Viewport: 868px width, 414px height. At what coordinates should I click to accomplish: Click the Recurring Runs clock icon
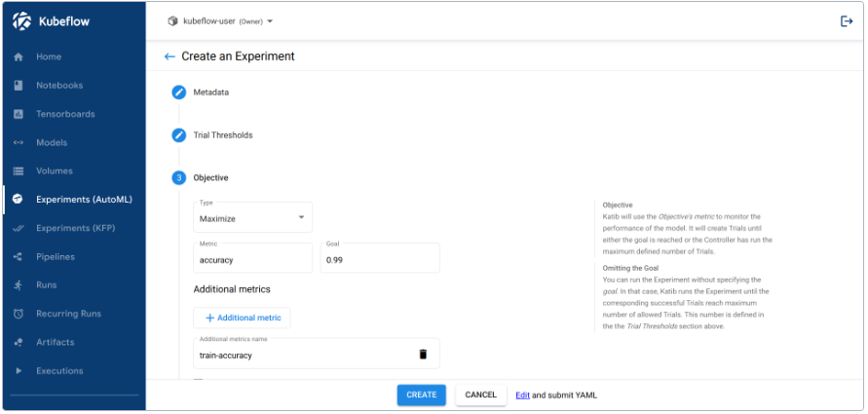pos(19,314)
